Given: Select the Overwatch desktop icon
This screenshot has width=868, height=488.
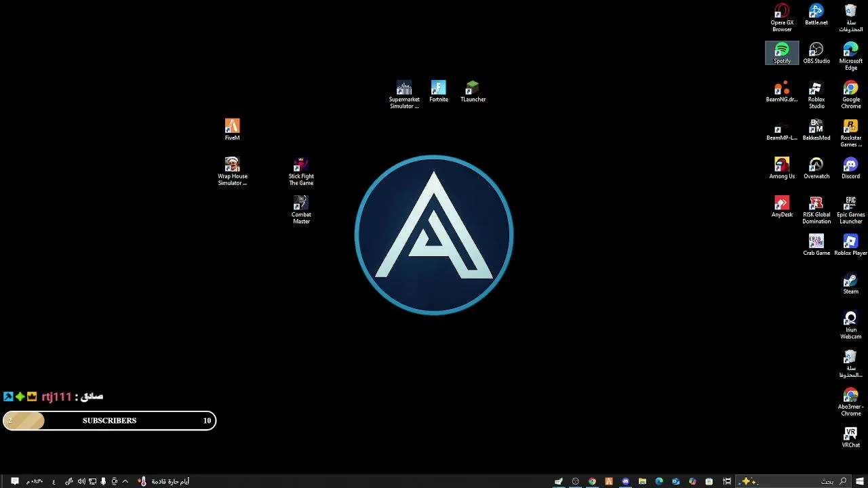Looking at the screenshot, I should pyautogui.click(x=816, y=168).
